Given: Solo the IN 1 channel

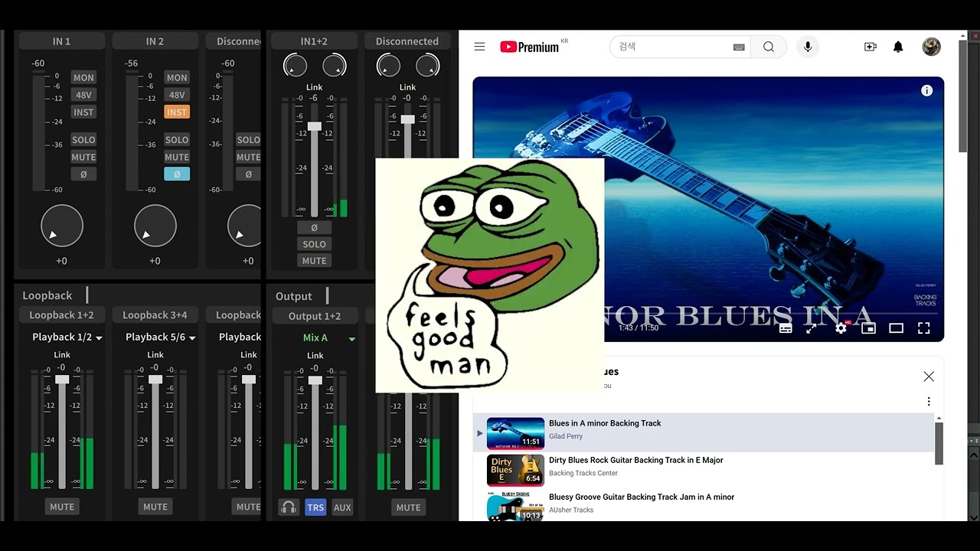Looking at the screenshot, I should tap(83, 140).
